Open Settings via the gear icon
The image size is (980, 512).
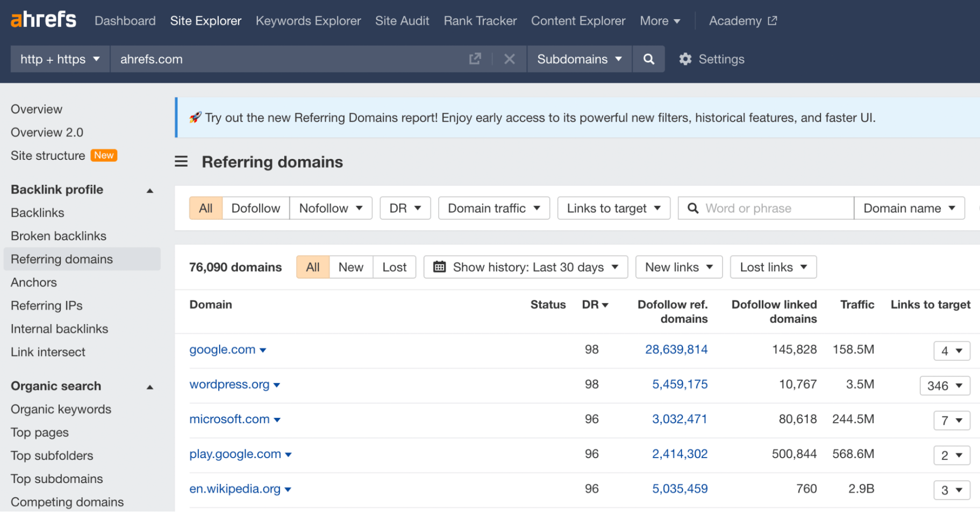pos(685,59)
